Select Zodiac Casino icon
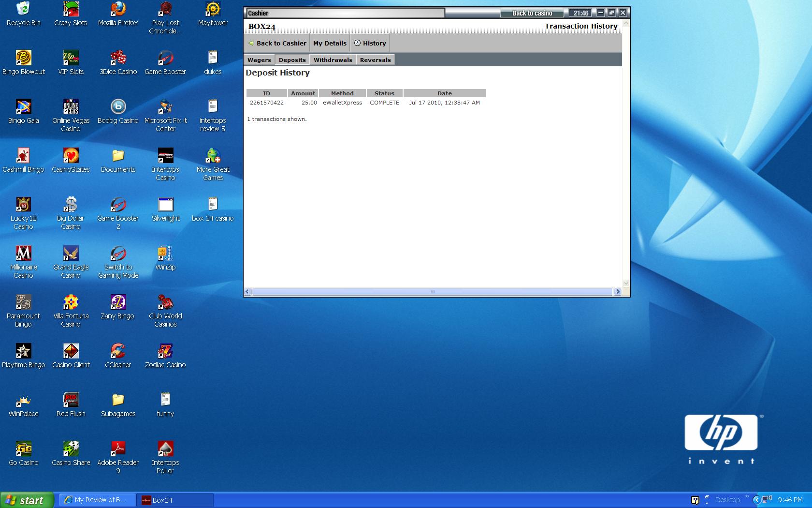Viewport: 812px width, 508px height. pyautogui.click(x=165, y=356)
